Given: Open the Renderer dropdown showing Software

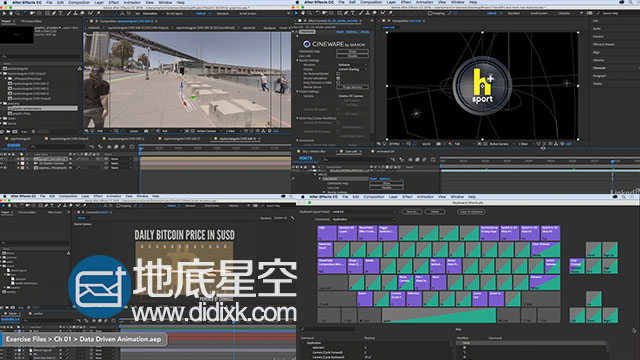Looking at the screenshot, I should 353,65.
